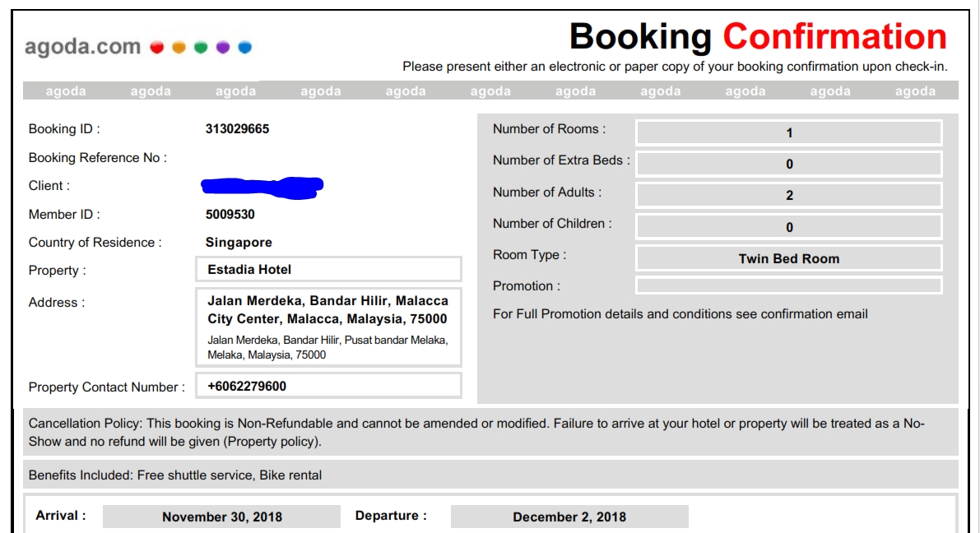Click the Number of Children value box
980x533 pixels.
coord(789,227)
